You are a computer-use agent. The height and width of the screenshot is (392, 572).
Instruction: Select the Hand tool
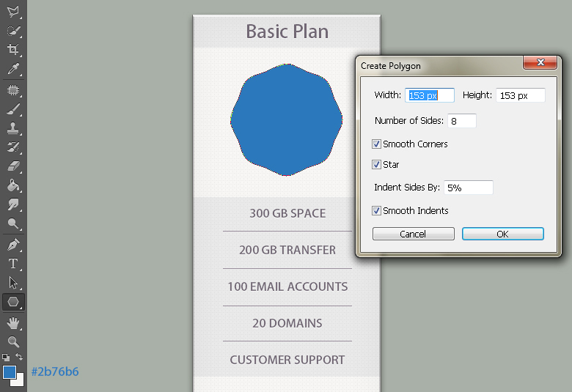[x=13, y=322]
